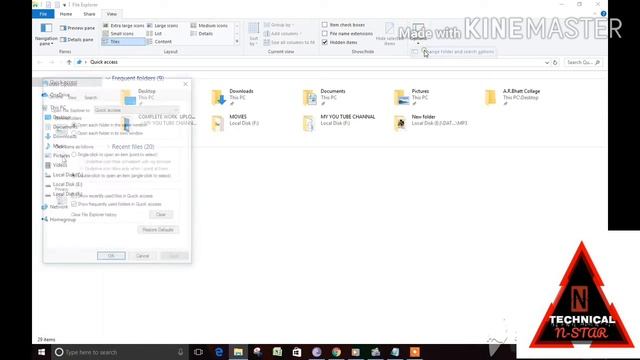Open the Windows Start menu

(x=41, y=352)
